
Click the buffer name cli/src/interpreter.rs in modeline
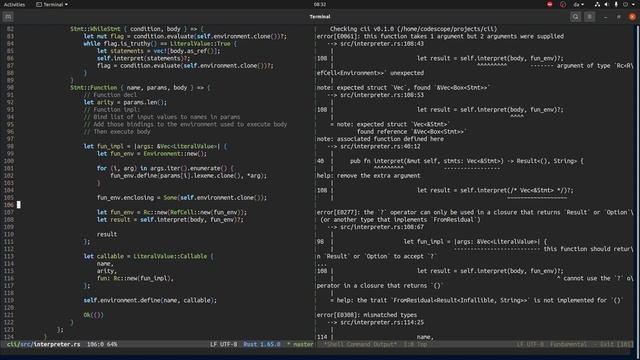(x=43, y=344)
